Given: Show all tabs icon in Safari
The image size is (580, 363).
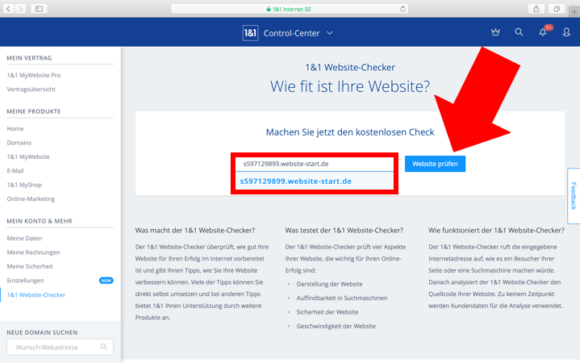Looking at the screenshot, I should pos(556,9).
